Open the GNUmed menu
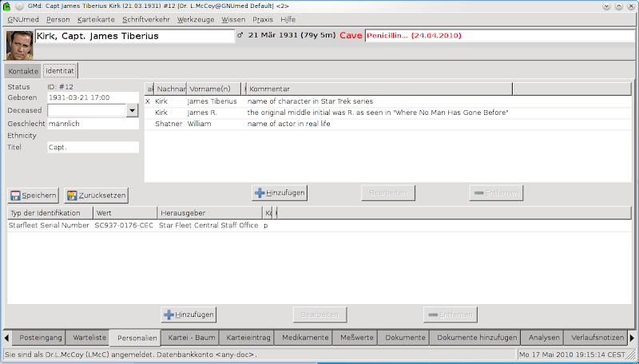The width and height of the screenshot is (639, 364). tap(23, 19)
